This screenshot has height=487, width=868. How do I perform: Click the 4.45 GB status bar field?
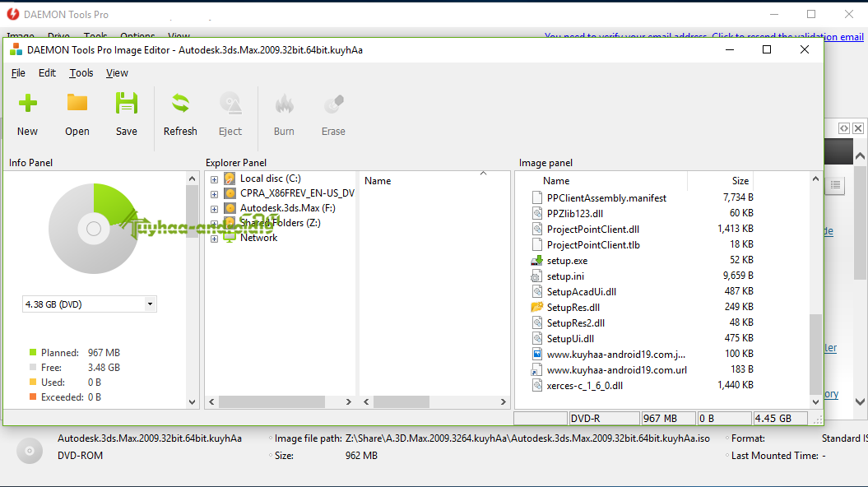[x=780, y=419]
